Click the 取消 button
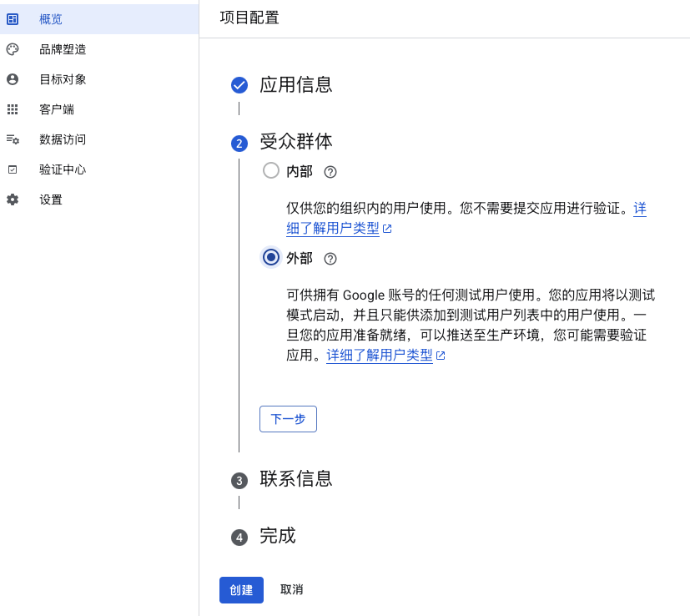Image resolution: width=690 pixels, height=616 pixels. (291, 589)
